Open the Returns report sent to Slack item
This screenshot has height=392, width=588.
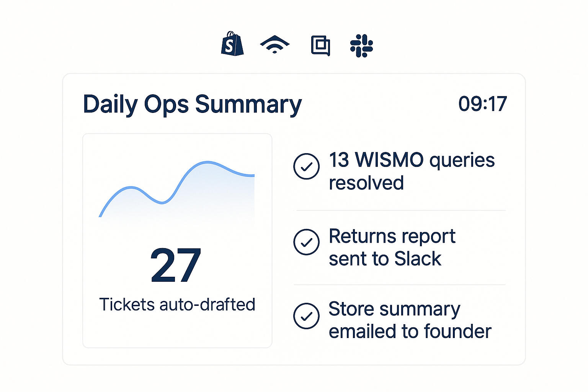pos(392,247)
